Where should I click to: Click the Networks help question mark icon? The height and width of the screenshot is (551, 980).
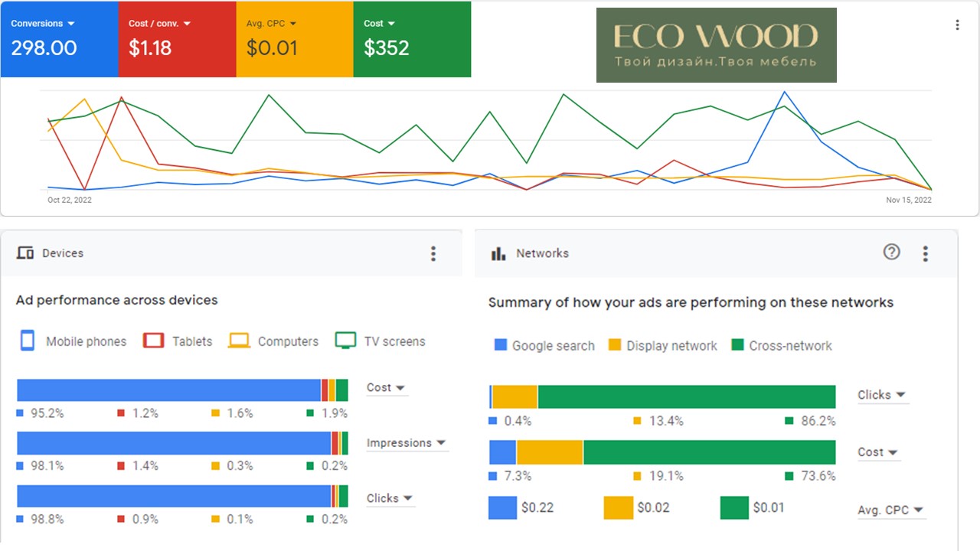891,252
